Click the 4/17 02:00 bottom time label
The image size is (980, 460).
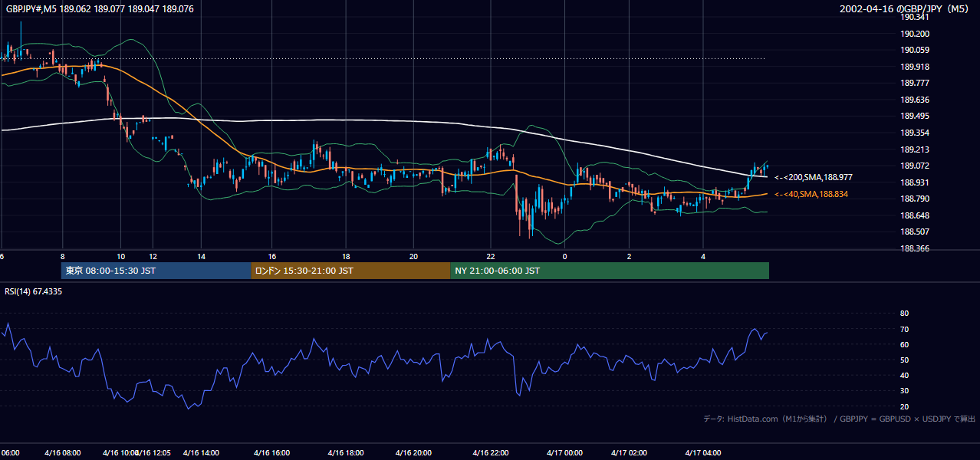(630, 452)
